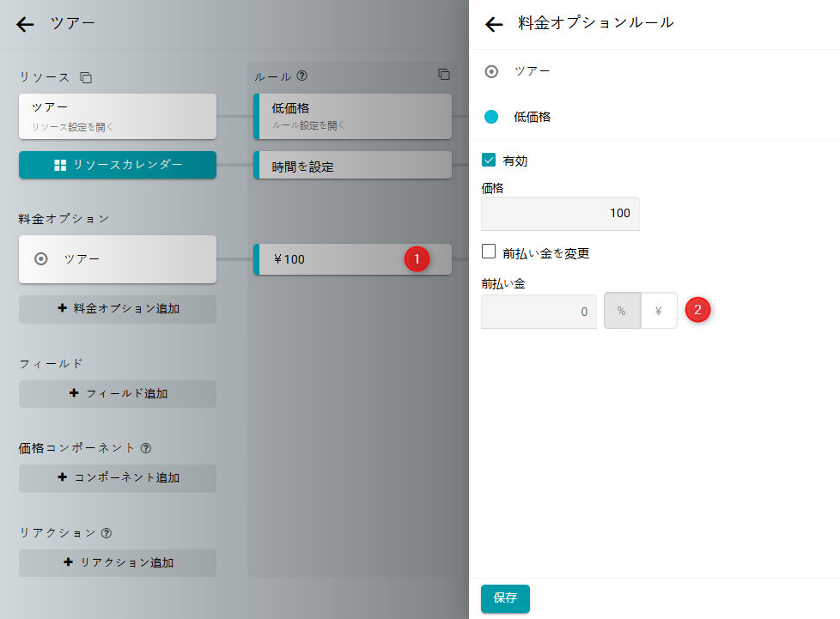Viewport: 840px width, 619px height.
Task: Click teal circle icon beside 低価格
Action: (491, 117)
